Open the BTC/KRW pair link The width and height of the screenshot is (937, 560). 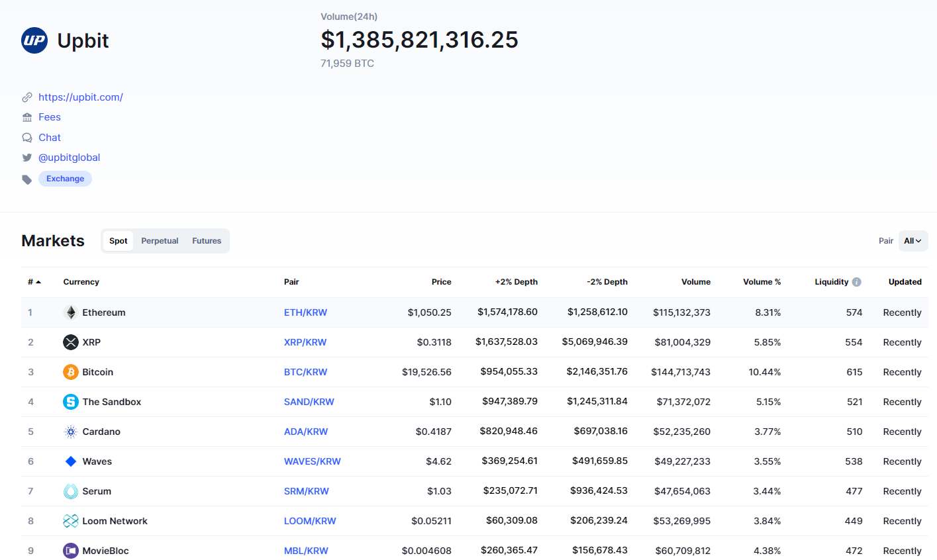tap(305, 372)
